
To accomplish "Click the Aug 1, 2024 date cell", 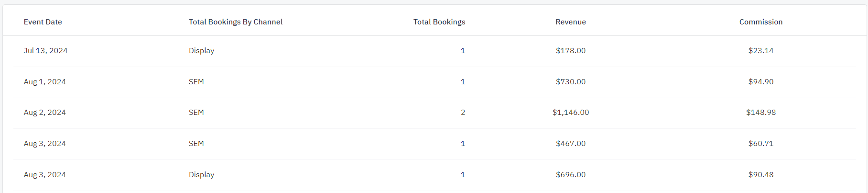I will 45,82.
